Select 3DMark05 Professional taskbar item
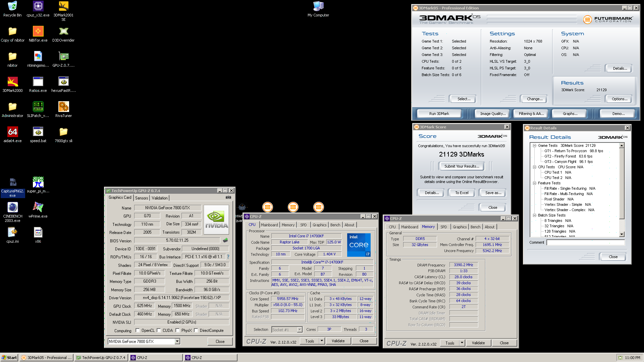This screenshot has width=644, height=362. point(46,358)
